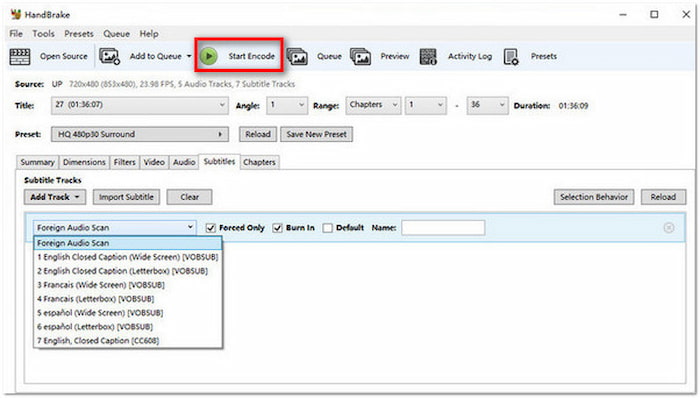Open the Queue menu in menu bar

coord(117,34)
